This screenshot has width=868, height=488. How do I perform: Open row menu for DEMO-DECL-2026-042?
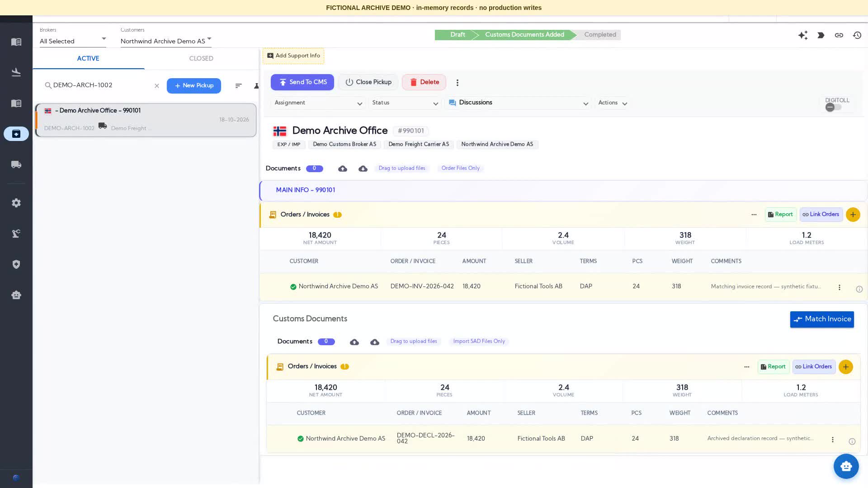(833, 440)
